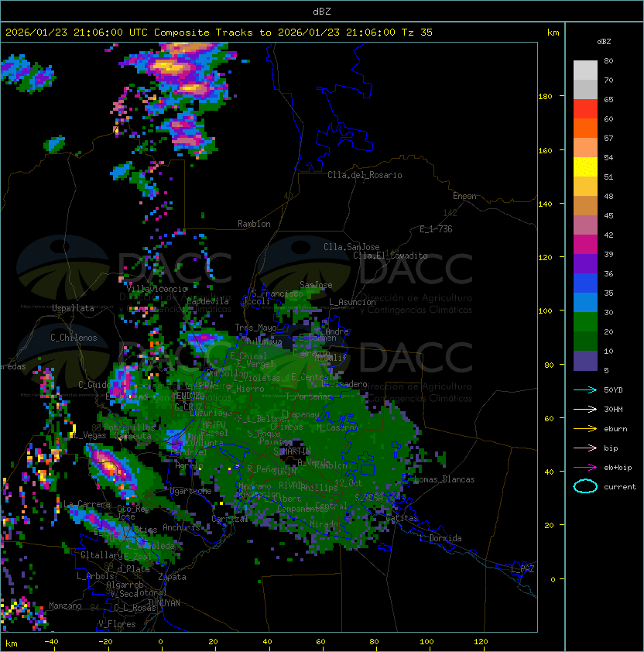644x652 pixels.
Task: Click the 'S_MARTIN' map label
Action: 293,451
